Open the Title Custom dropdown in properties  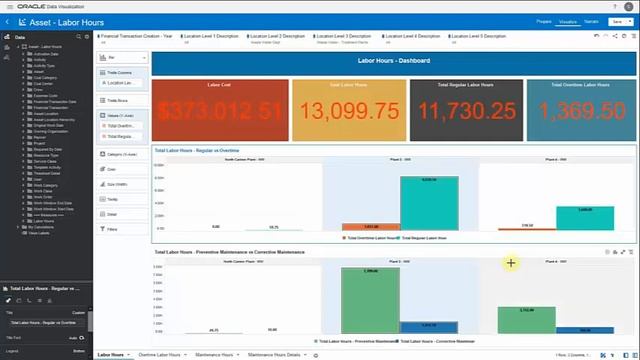(x=78, y=313)
